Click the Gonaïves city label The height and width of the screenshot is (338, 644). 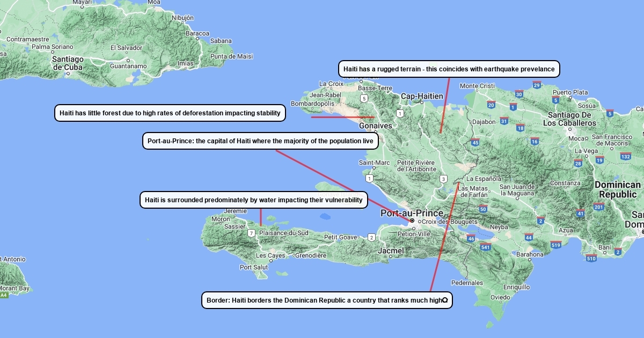[x=376, y=126]
